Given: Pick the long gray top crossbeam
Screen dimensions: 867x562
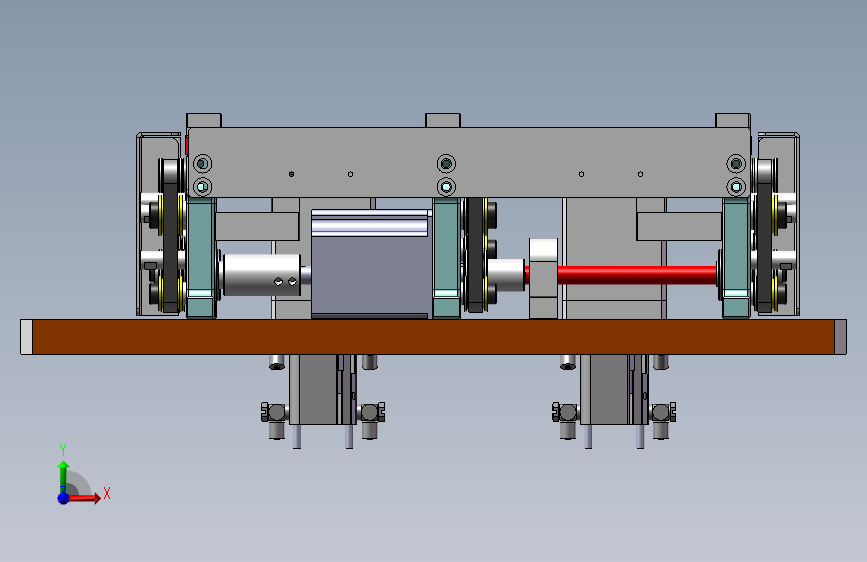Looking at the screenshot, I should coord(469,162).
